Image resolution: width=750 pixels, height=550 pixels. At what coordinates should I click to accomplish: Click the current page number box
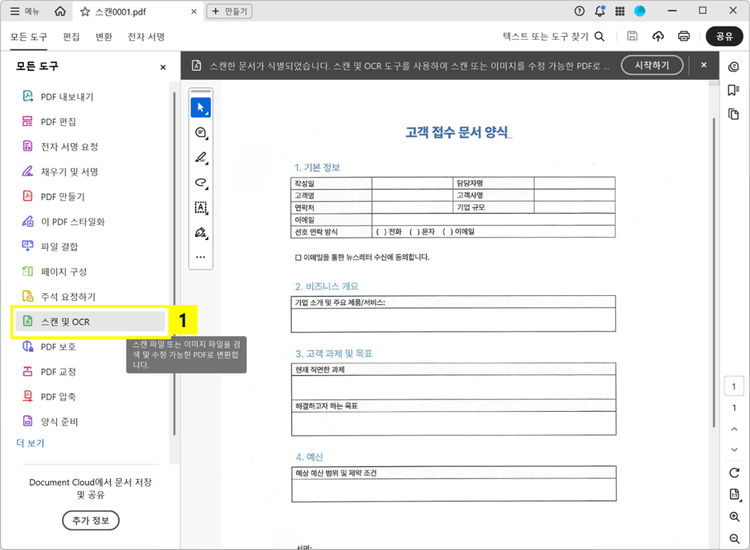(734, 386)
